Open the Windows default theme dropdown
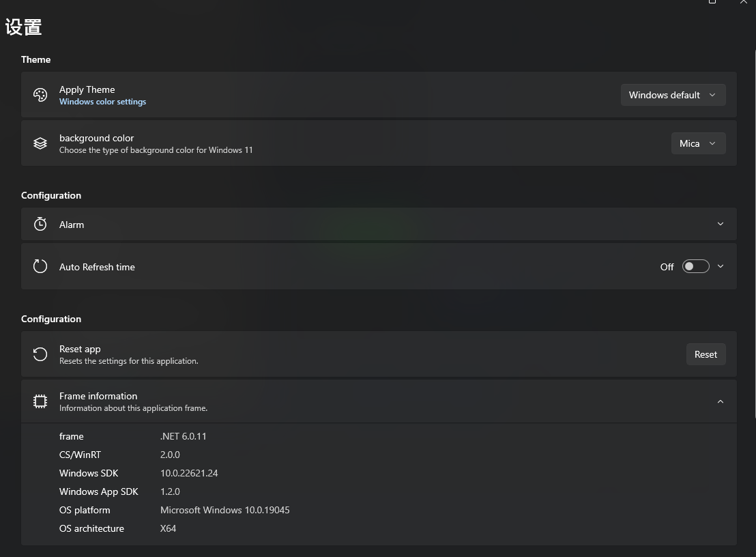756x557 pixels. pos(672,95)
